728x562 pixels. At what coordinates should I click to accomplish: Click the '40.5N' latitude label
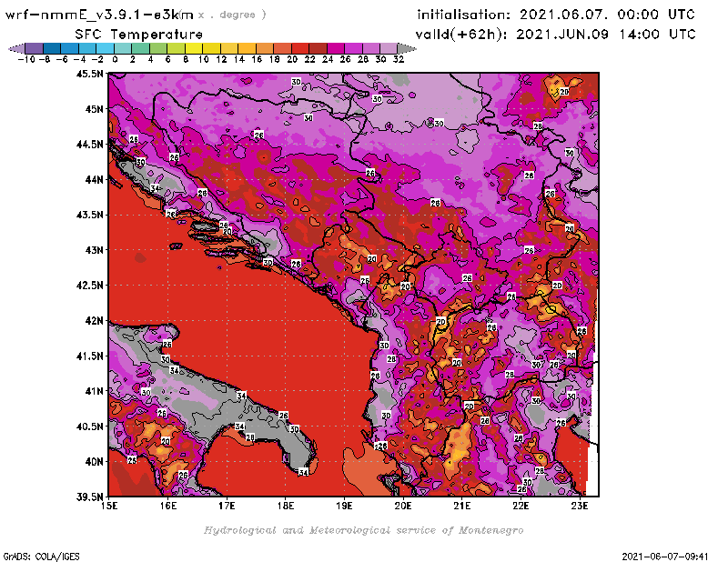(89, 427)
